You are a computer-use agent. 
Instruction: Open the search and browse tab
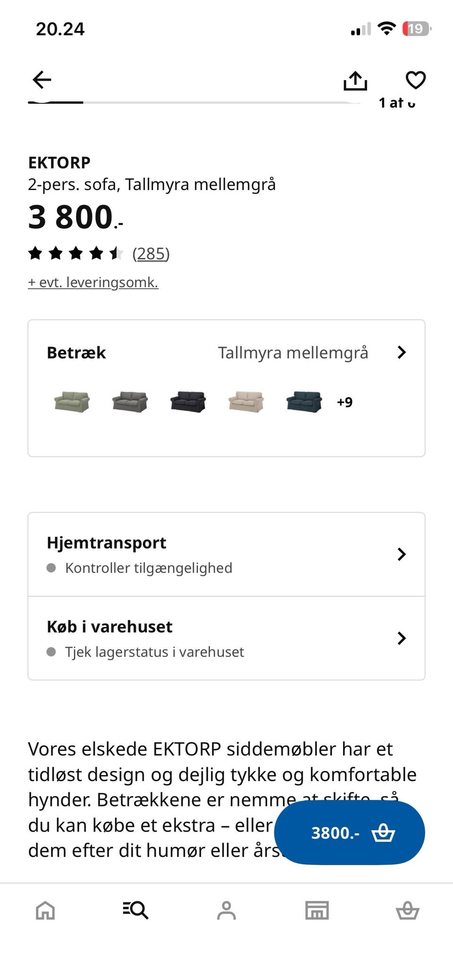tap(135, 910)
